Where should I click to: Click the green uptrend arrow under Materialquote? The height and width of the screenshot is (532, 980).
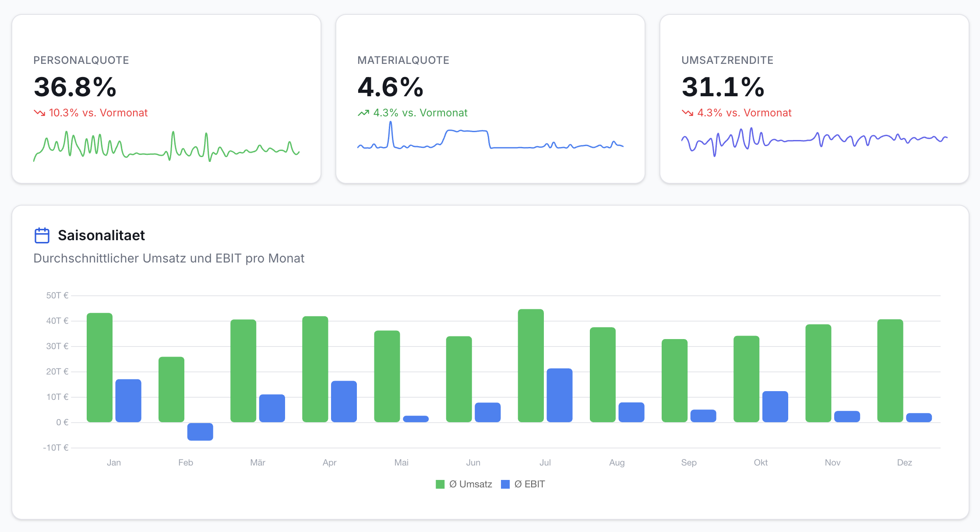(x=363, y=113)
